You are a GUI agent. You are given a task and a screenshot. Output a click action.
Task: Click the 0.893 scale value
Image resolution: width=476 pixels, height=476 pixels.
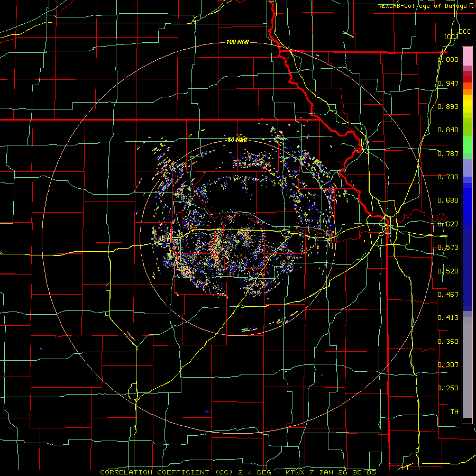(x=448, y=106)
